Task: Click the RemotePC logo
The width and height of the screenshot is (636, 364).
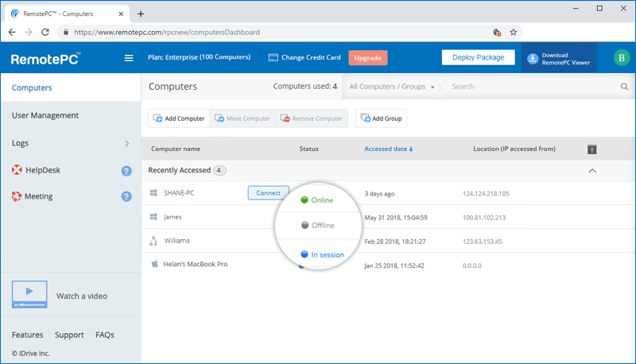Action: pos(45,59)
